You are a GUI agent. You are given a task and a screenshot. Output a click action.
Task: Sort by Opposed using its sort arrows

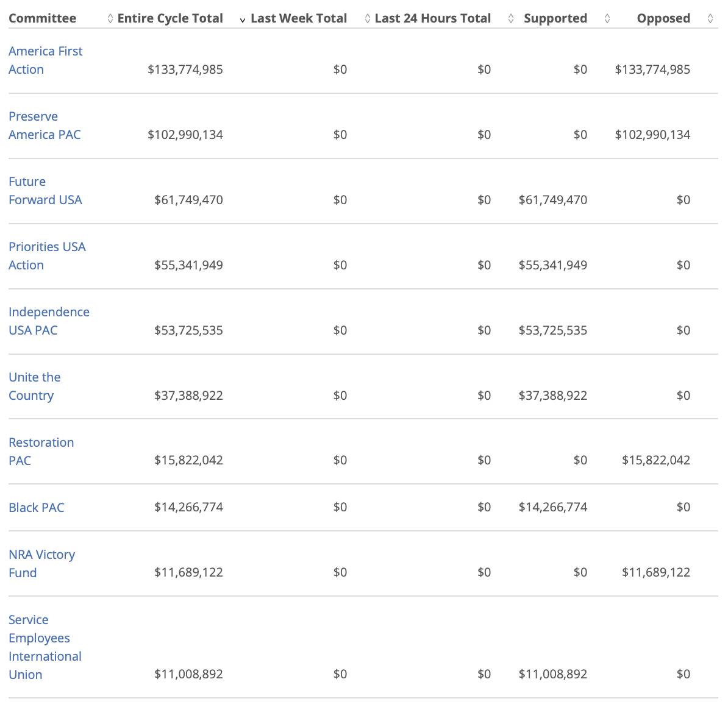[710, 18]
